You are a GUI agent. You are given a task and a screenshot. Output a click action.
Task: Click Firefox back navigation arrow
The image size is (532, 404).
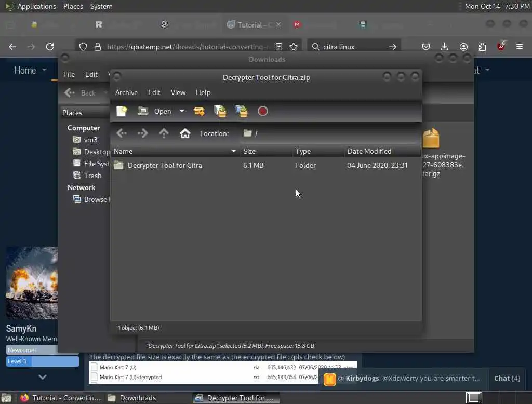coord(12,47)
